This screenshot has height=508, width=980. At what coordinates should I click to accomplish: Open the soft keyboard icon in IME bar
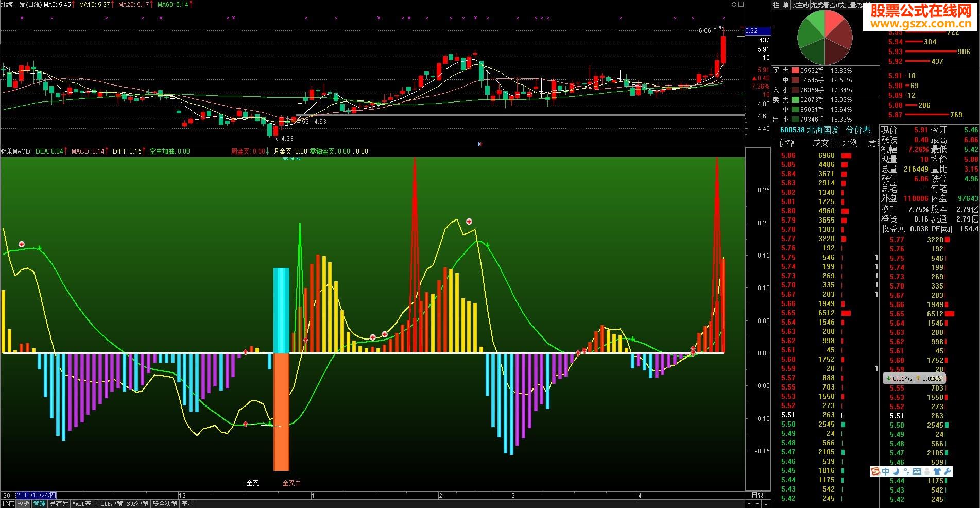tap(917, 471)
